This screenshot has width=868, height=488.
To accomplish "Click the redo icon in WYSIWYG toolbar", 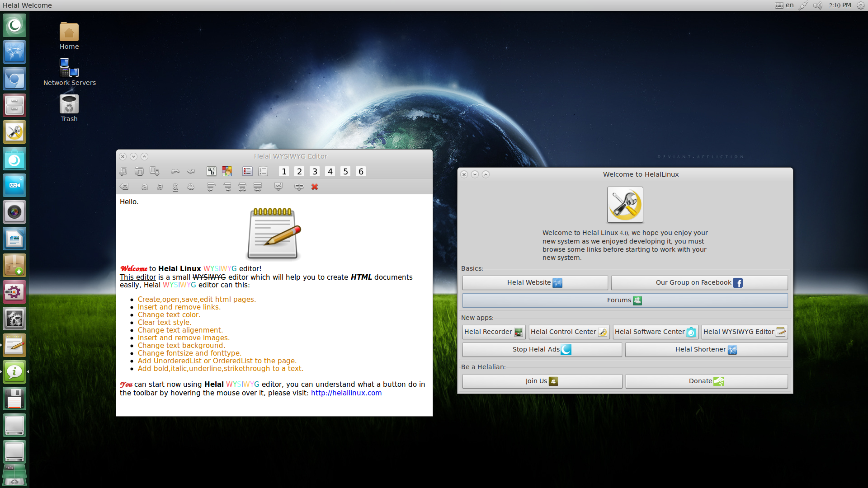I will 191,172.
